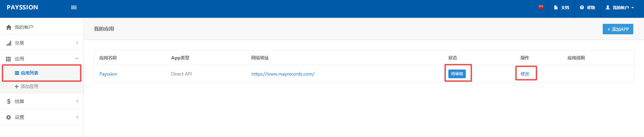The width and height of the screenshot is (644, 137).
Task: Click the 修改 link in 操作 column
Action: point(525,74)
